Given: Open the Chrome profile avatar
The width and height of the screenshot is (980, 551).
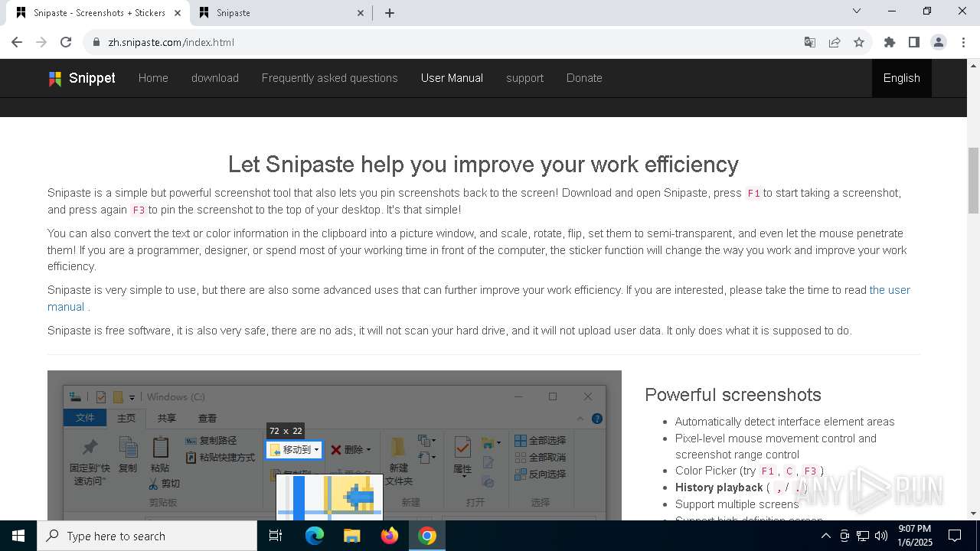Looking at the screenshot, I should tap(939, 42).
